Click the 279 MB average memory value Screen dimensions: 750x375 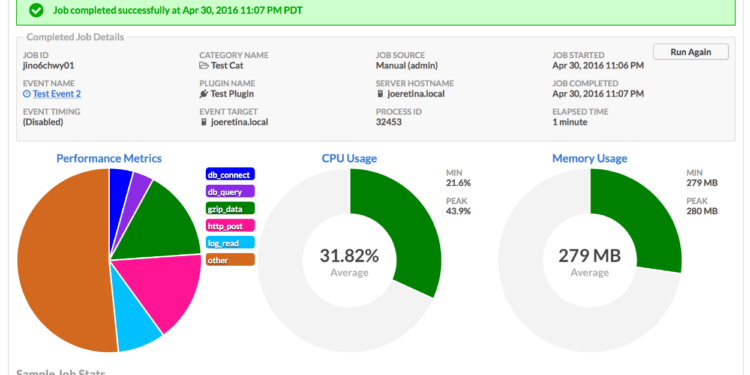[x=590, y=256]
